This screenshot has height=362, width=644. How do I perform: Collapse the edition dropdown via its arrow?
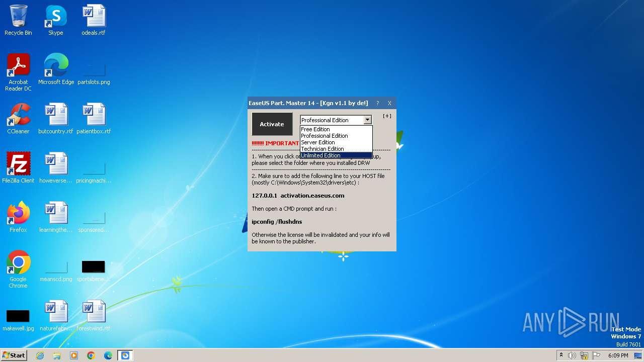tap(368, 120)
